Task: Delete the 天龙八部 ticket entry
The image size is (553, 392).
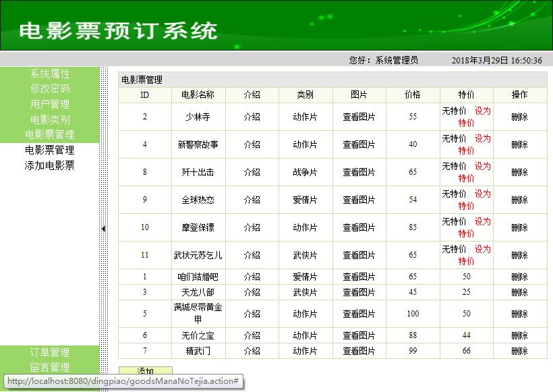Action: 519,291
